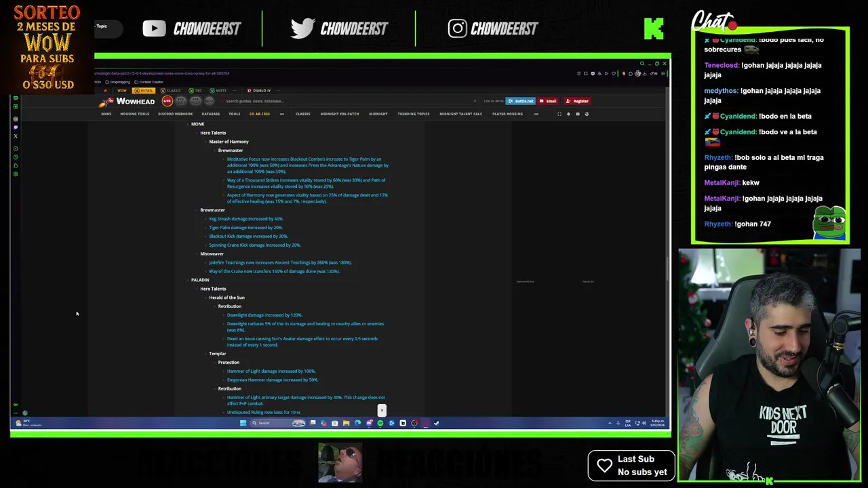Click the Register button
This screenshot has height=488, width=868.
coord(578,101)
